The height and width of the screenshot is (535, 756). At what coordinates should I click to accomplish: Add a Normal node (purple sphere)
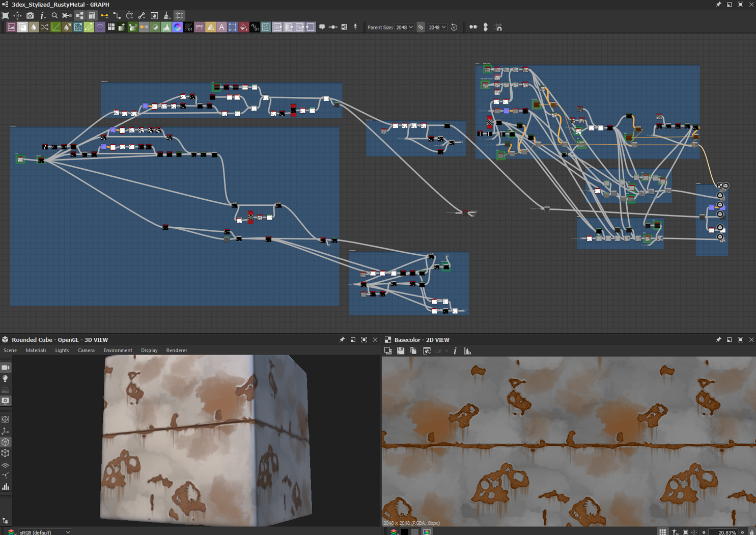tap(100, 28)
